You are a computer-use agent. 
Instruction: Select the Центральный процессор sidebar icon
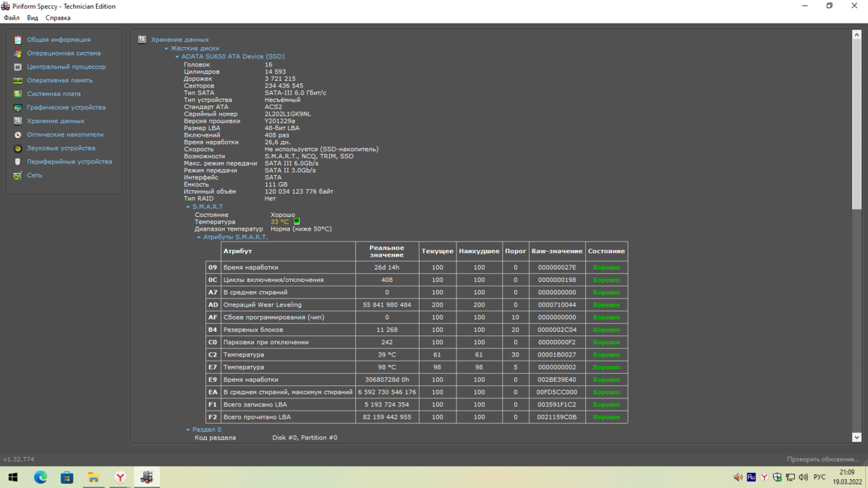(18, 67)
